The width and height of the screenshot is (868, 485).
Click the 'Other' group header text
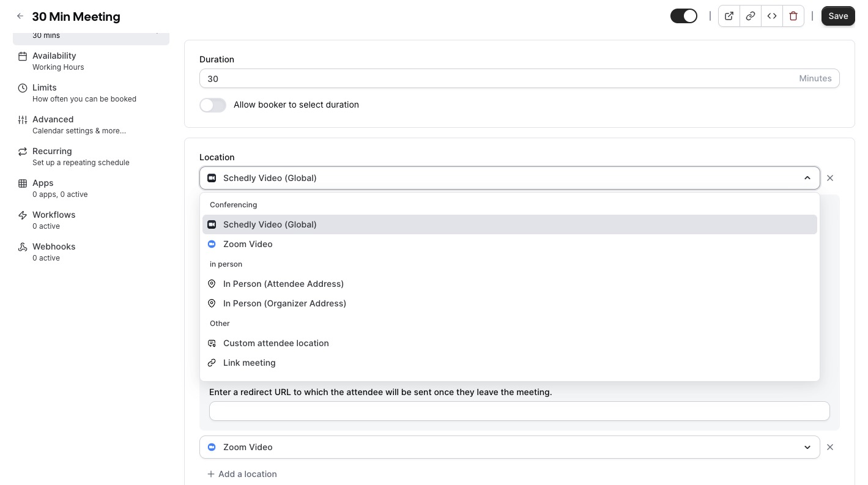click(x=220, y=324)
